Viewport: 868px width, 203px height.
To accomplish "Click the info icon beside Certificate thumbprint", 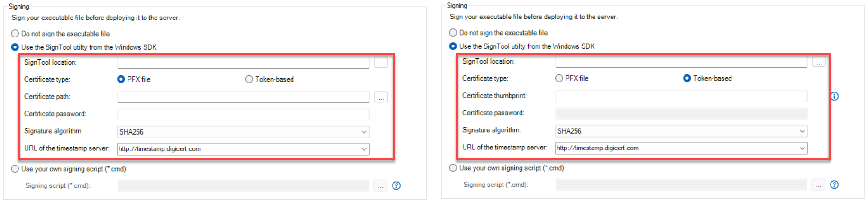I will [834, 96].
